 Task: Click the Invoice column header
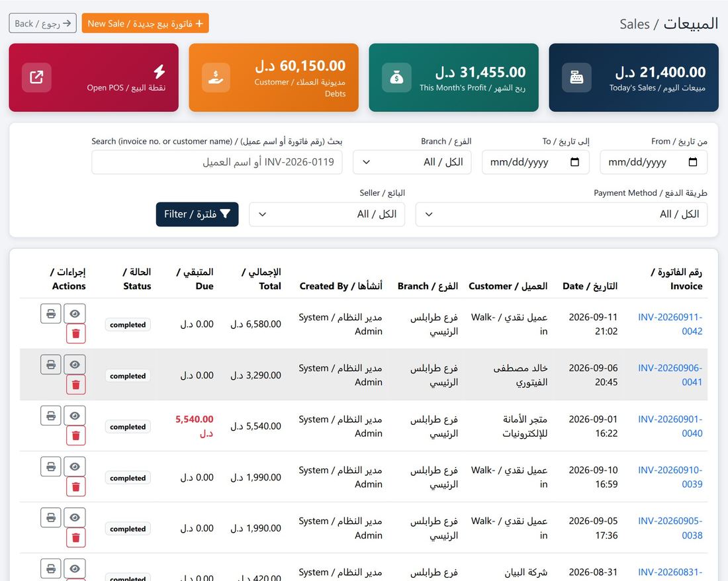[676, 279]
